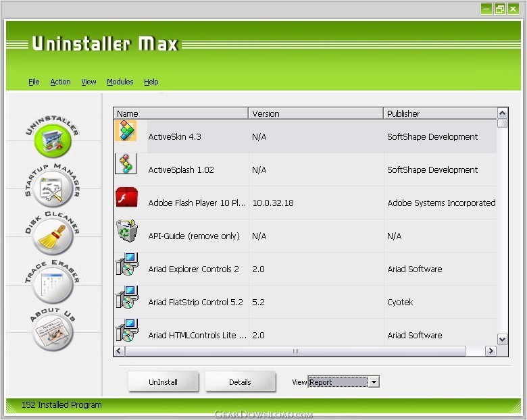Open the Trace Eraser module icon
Viewport: 527px width, 420px height.
click(x=53, y=284)
